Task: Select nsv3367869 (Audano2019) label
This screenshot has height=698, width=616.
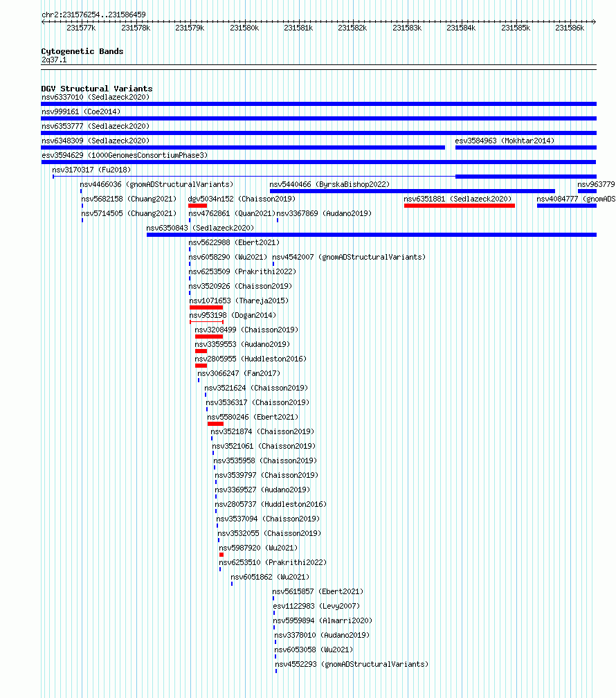Action: 324,214
